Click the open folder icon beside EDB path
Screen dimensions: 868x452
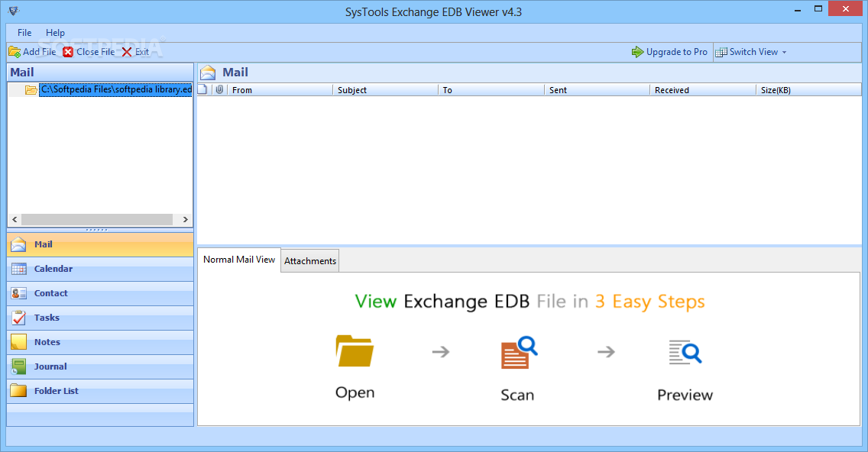point(31,89)
